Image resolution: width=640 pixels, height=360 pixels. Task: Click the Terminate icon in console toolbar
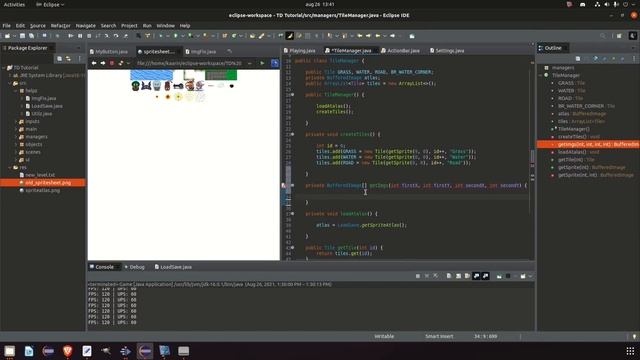point(418,276)
